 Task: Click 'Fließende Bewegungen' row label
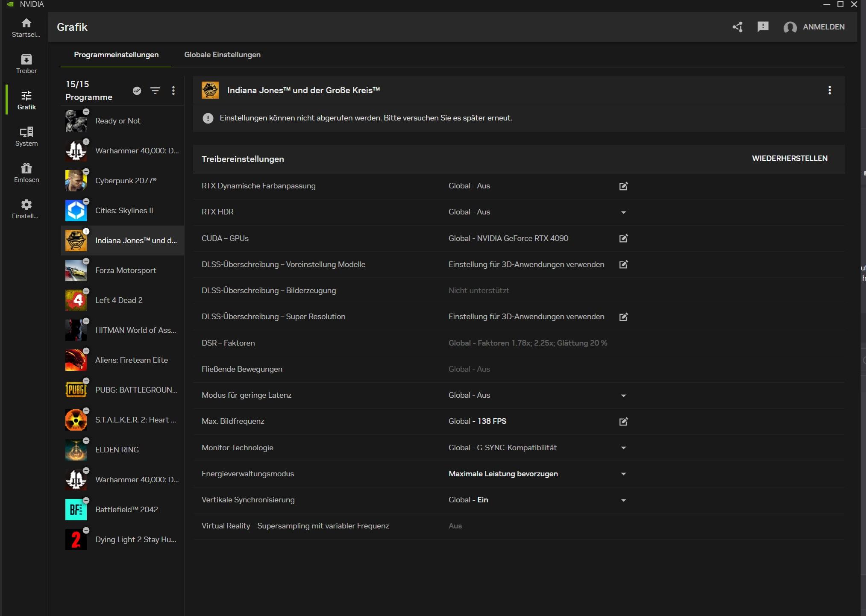(x=242, y=369)
